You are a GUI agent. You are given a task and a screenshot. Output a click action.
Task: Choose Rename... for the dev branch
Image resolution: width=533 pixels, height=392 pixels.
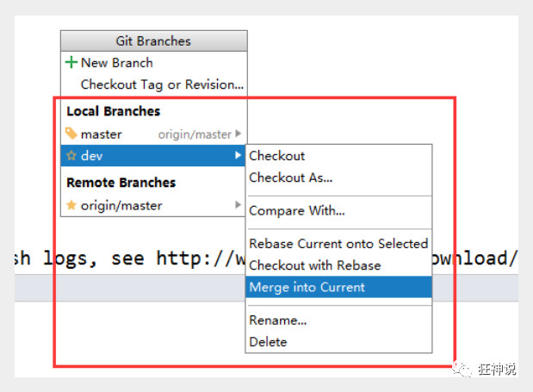(x=338, y=320)
